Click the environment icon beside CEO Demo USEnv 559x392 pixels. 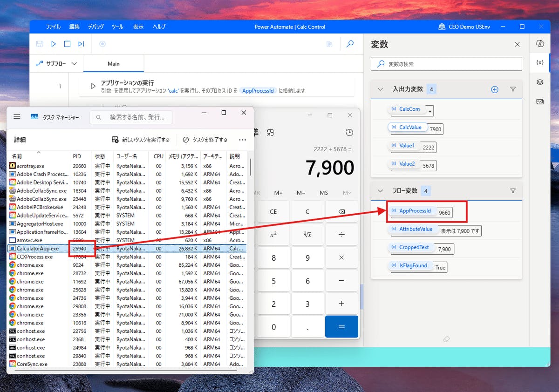click(442, 27)
